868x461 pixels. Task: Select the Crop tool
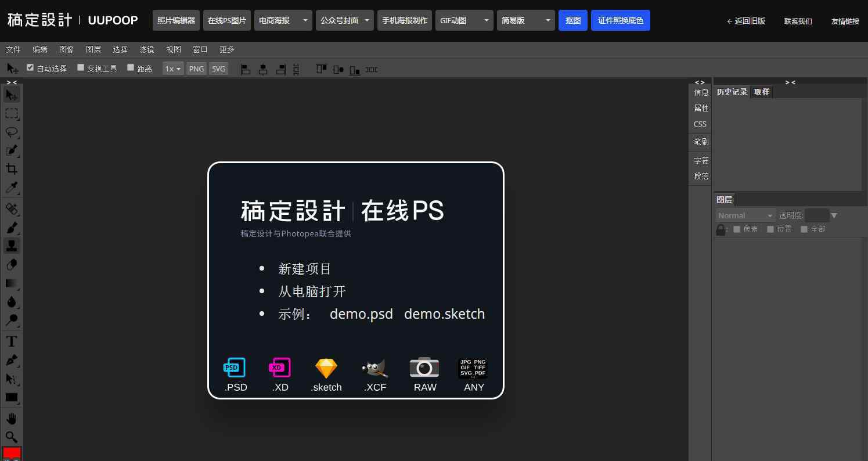[12, 169]
